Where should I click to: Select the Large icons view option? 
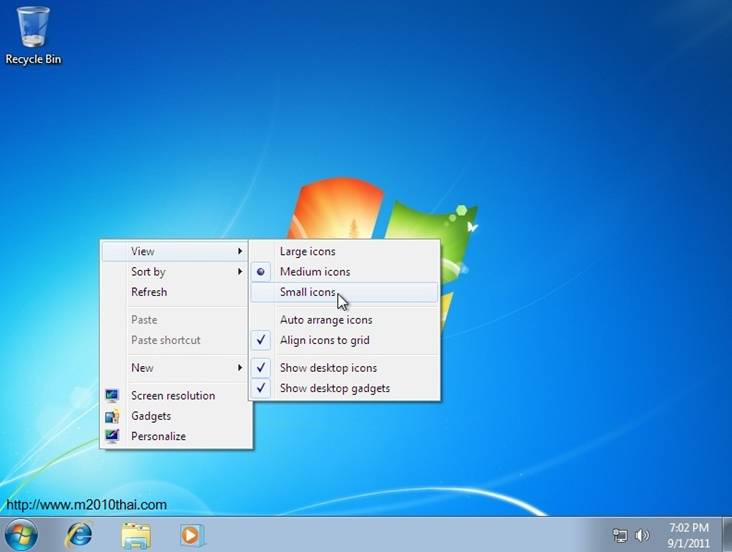(345, 251)
